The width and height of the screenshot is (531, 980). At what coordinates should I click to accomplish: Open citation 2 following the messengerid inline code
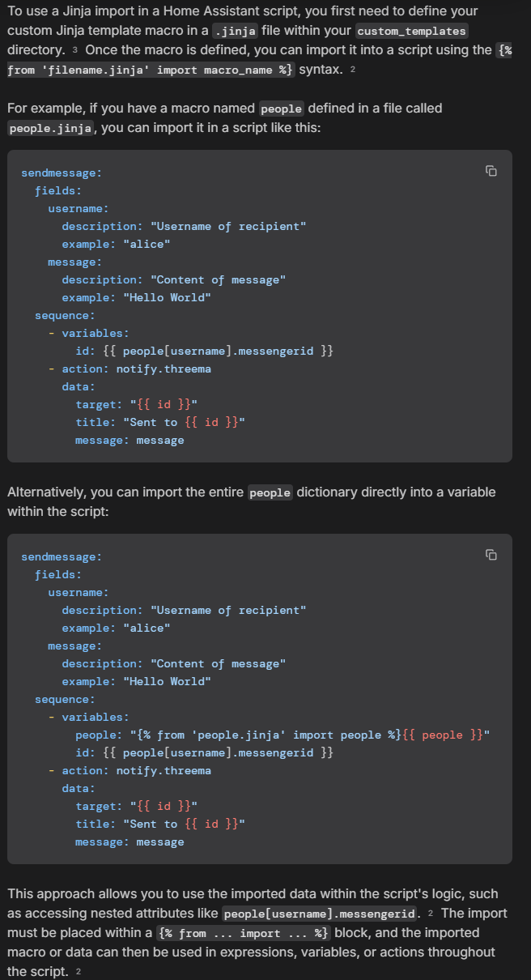coord(431,914)
